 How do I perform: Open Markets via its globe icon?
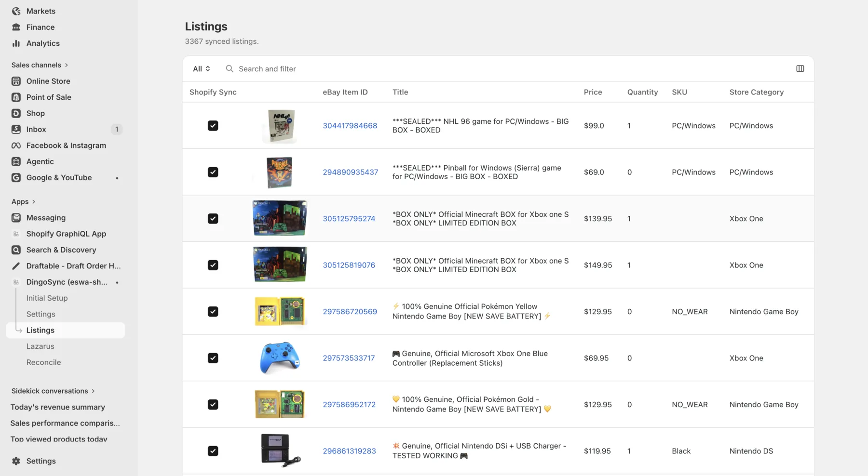pos(16,11)
